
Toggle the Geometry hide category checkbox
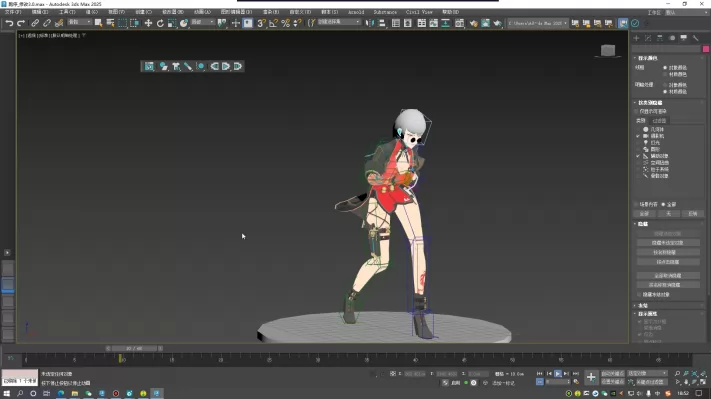pos(638,130)
